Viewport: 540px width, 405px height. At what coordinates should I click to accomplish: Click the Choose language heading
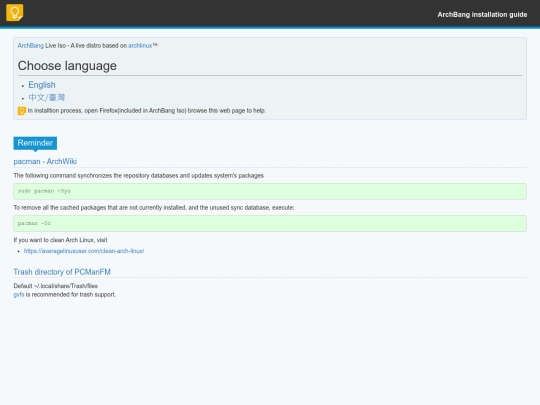click(67, 66)
